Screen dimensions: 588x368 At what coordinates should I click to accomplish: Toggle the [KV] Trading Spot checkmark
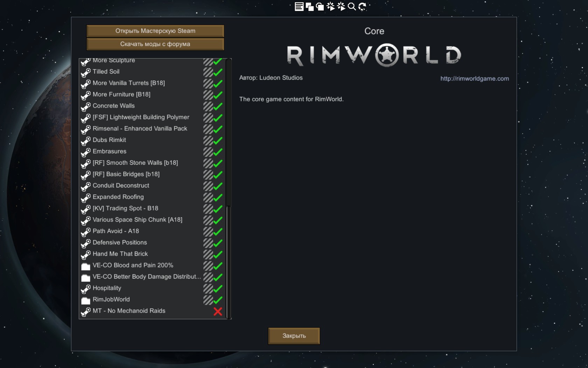tap(218, 209)
